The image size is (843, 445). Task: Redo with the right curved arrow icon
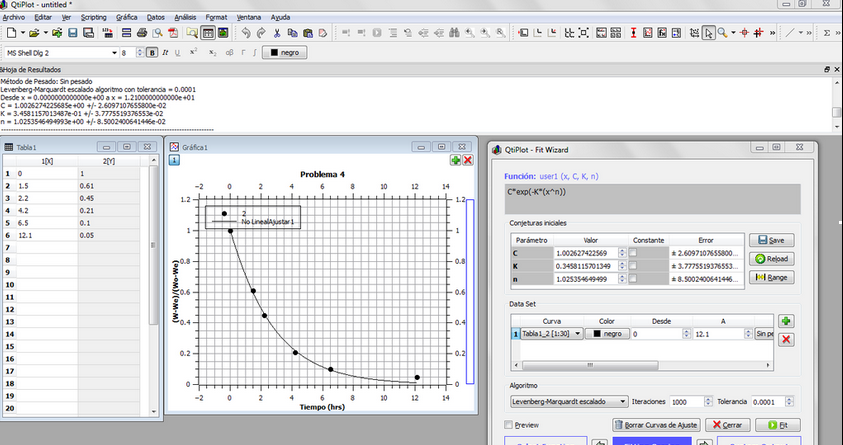point(261,33)
